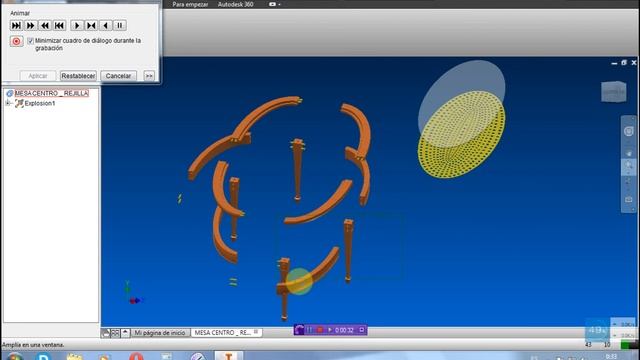Click the auto-reverse animation button
This screenshot has height=360, width=640.
pos(91,25)
